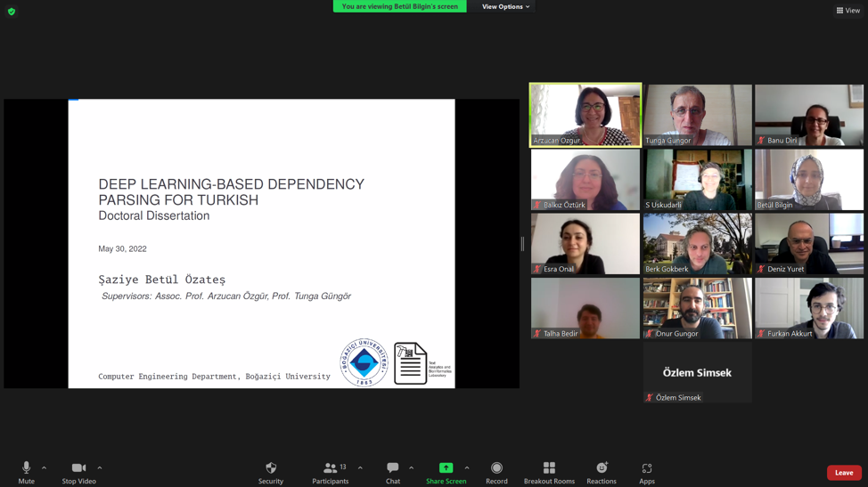Open the View Options dropdown
Viewport: 868px width, 487px height.
click(505, 7)
